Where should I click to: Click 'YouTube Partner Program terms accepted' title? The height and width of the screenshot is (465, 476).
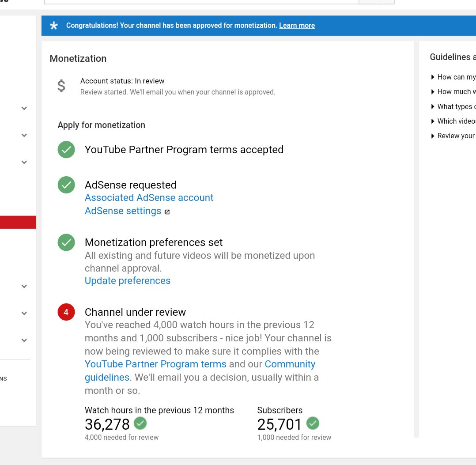[x=184, y=150]
